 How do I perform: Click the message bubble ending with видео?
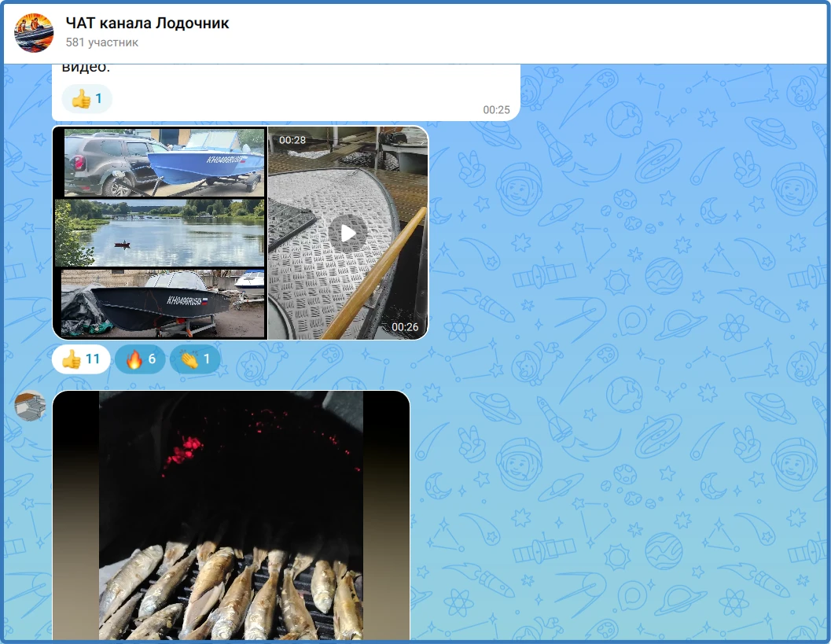coord(286,93)
